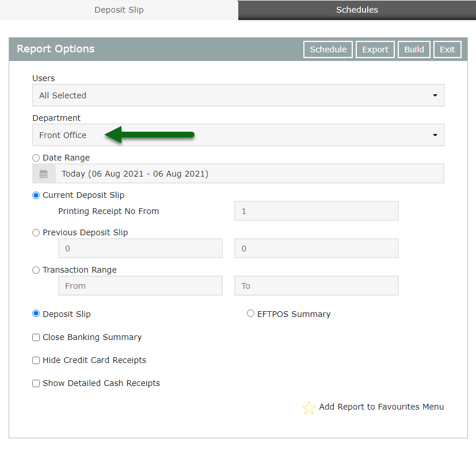Open the Today date range field
This screenshot has width=476, height=451.
click(250, 174)
